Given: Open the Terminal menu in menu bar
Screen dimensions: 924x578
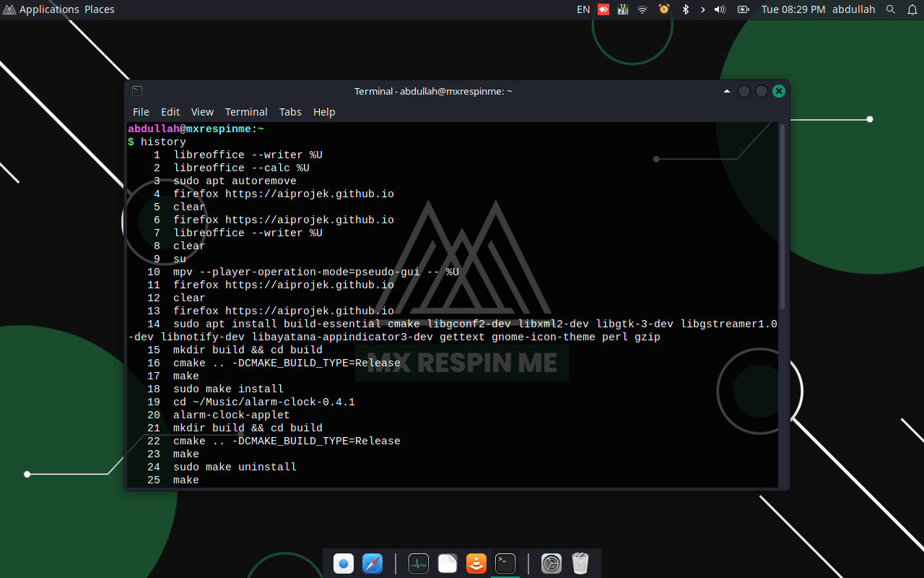Looking at the screenshot, I should pos(246,112).
